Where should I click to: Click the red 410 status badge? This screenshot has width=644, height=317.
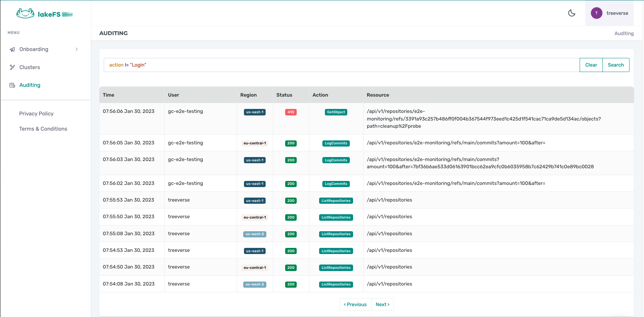click(x=291, y=112)
